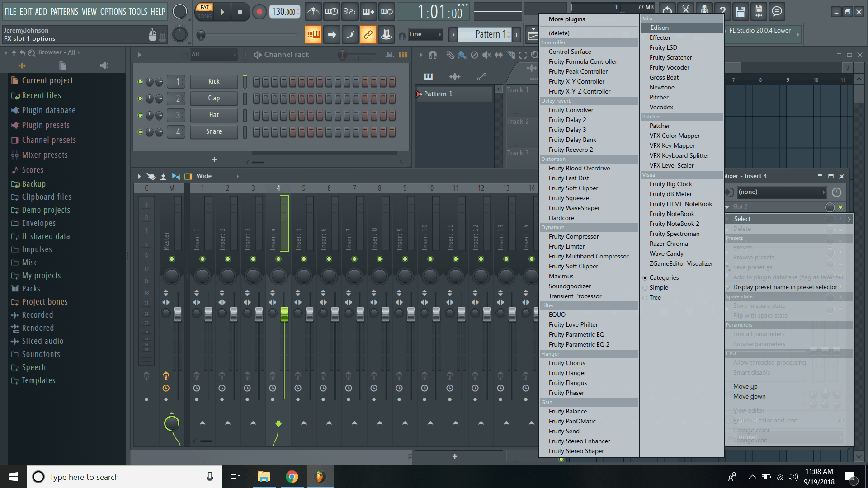Screen dimensions: 868x488
Task: Click 'Select' in the Slot 1 menu
Action: point(742,219)
